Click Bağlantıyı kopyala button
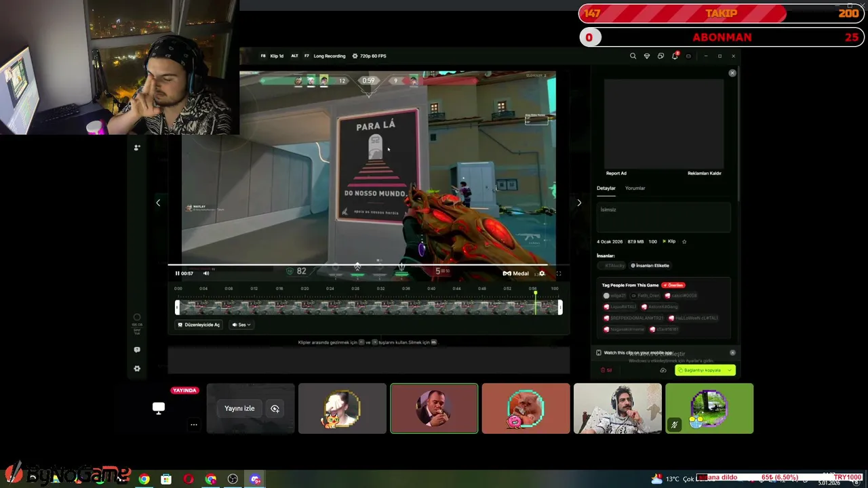This screenshot has height=488, width=868. point(701,370)
